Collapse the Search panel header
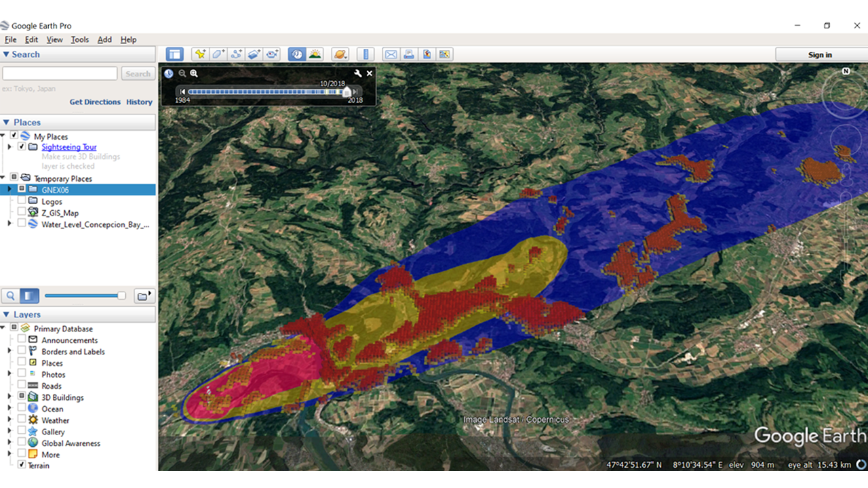The height and width of the screenshot is (488, 868). pos(78,54)
